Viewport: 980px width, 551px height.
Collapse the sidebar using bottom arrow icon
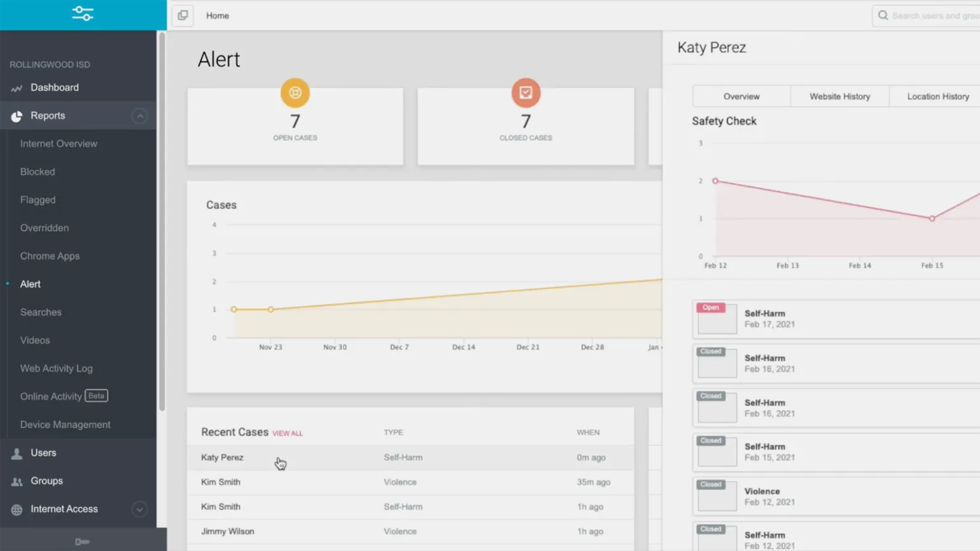82,542
